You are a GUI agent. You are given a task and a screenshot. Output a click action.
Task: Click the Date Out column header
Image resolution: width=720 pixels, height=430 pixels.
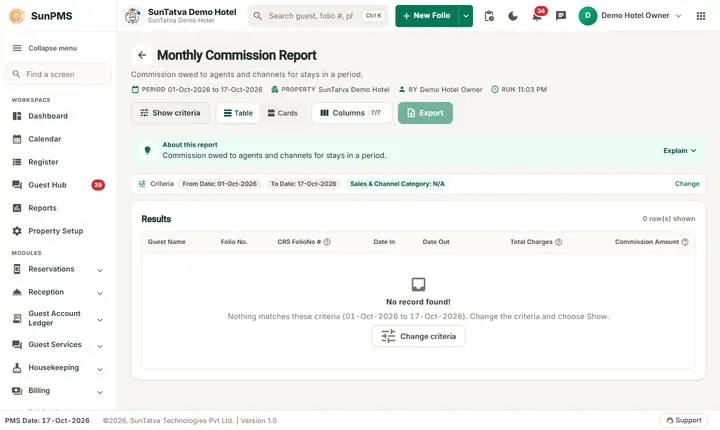436,242
